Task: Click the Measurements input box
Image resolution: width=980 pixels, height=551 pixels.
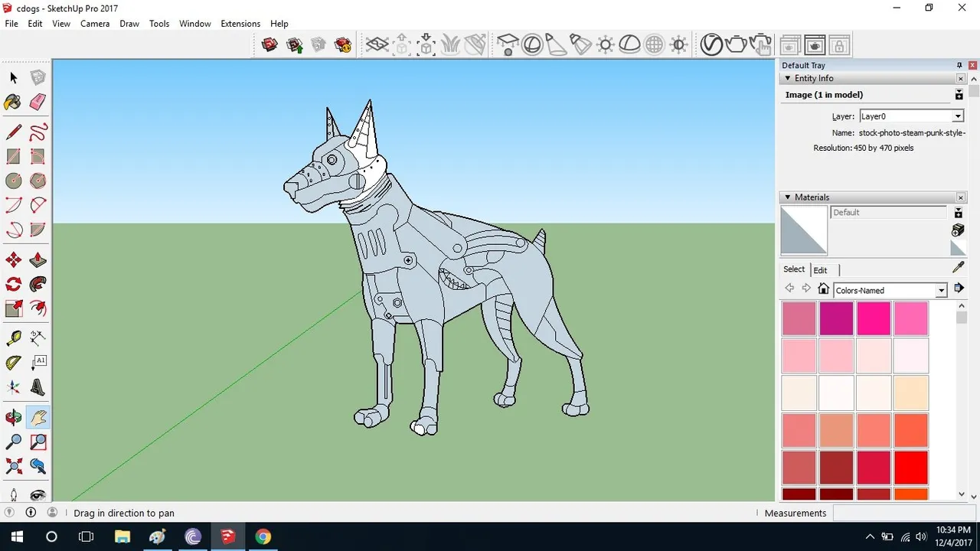Action: pyautogui.click(x=903, y=513)
